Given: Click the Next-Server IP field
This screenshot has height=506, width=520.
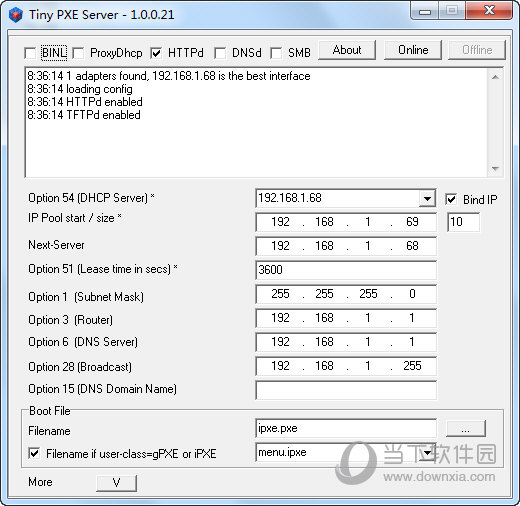Looking at the screenshot, I should (x=346, y=246).
